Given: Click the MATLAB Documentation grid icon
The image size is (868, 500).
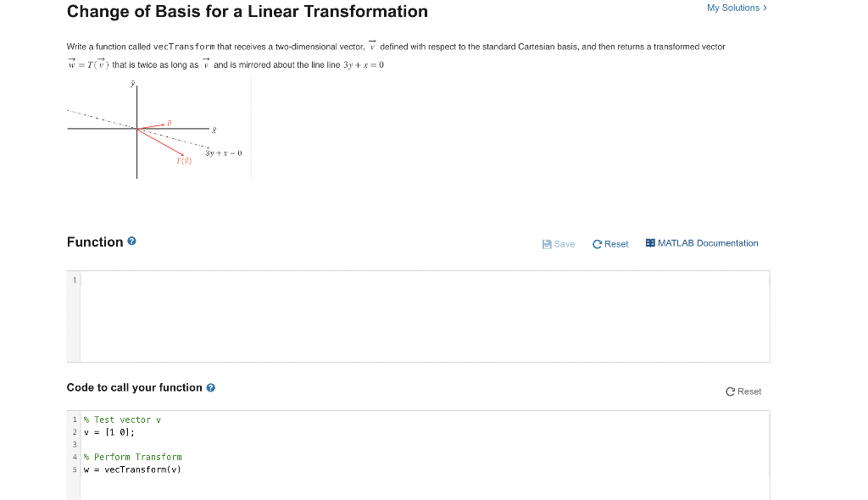Looking at the screenshot, I should click(x=649, y=243).
